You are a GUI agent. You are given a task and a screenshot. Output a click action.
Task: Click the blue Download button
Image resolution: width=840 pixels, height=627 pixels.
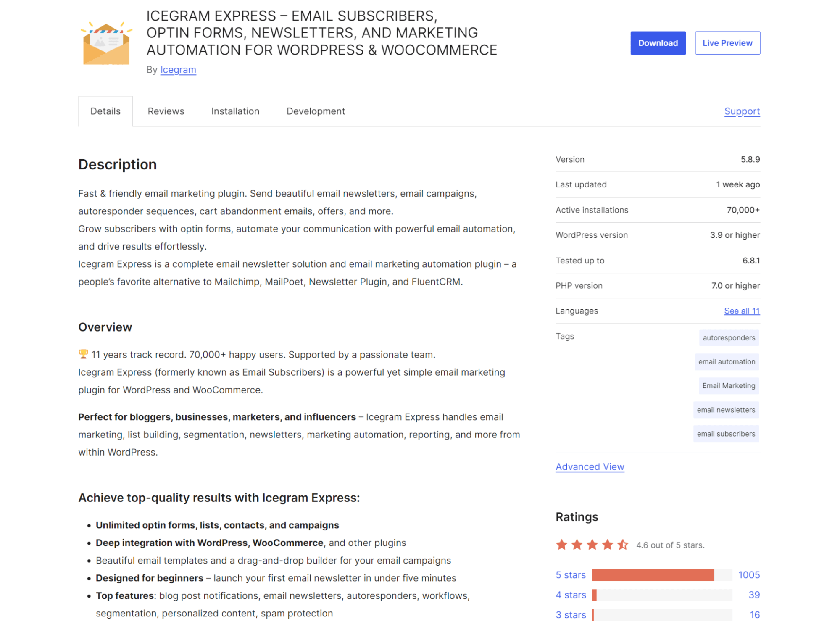pos(658,43)
